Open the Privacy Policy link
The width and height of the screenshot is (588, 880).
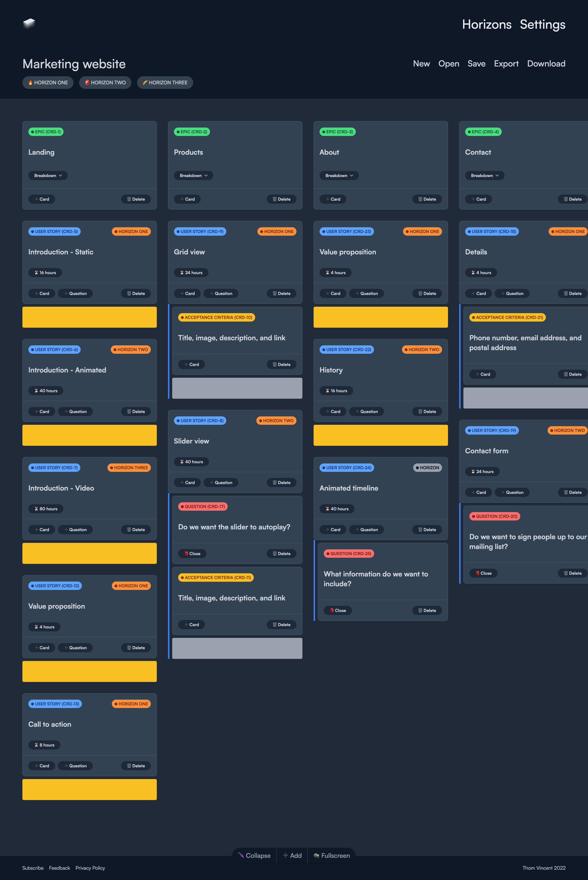(90, 868)
